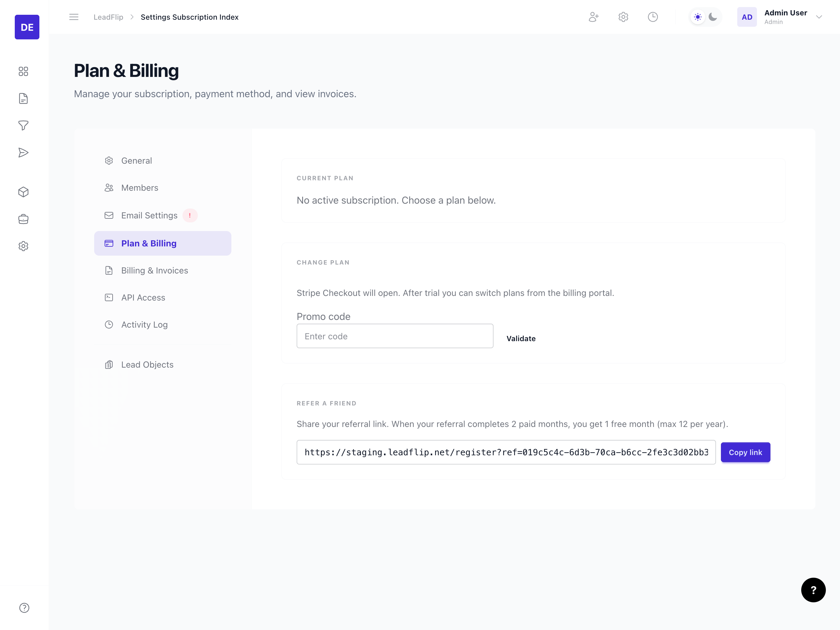This screenshot has width=840, height=630.
Task: Open the 3D cube icon in sidebar
Action: pyautogui.click(x=23, y=192)
